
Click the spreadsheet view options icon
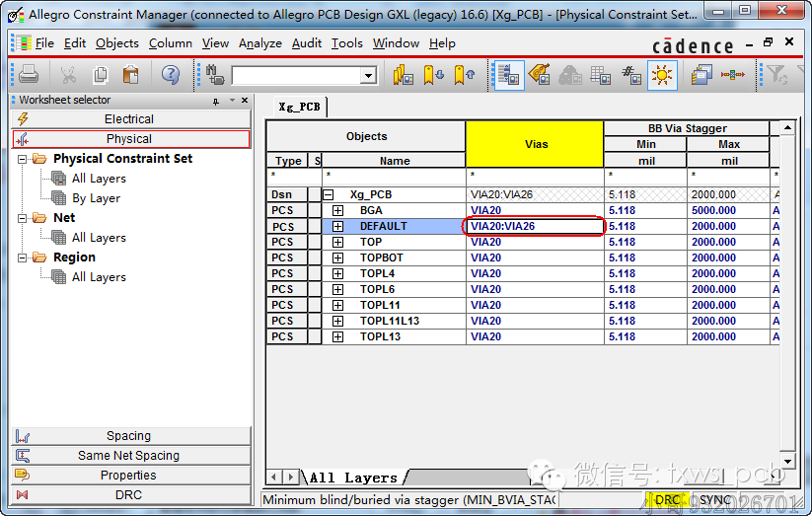[601, 75]
